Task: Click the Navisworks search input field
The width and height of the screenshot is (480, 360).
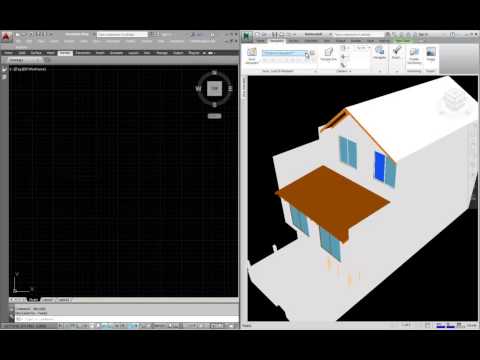Action: click(x=359, y=34)
